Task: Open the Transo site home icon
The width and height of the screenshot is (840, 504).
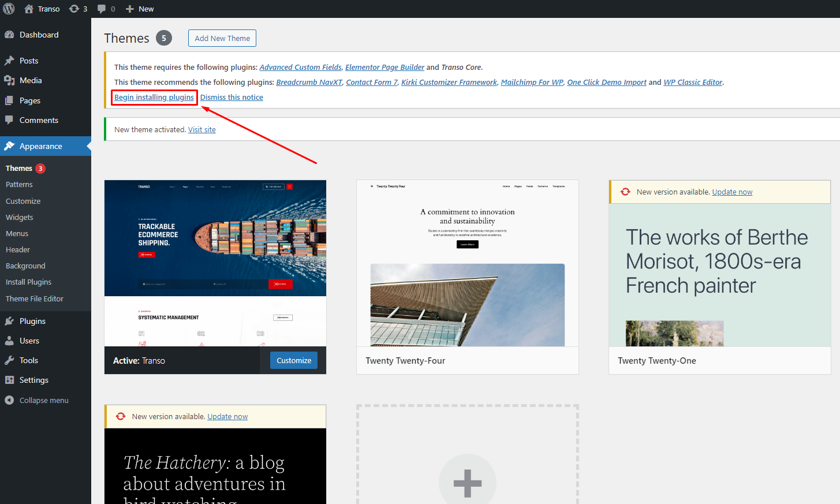Action: point(29,9)
